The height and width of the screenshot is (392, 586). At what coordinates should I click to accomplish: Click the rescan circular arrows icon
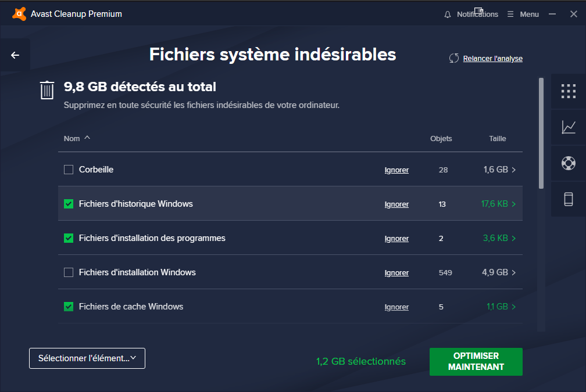[x=453, y=58]
